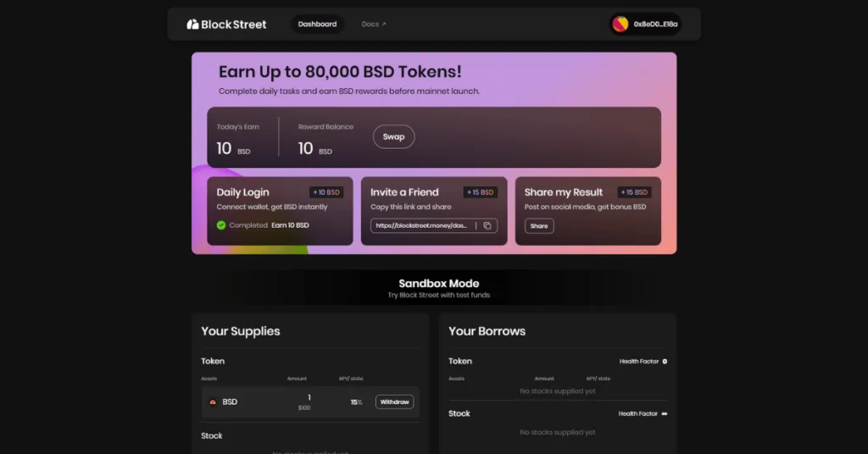Click the Share my Result heading
The image size is (868, 454).
(564, 192)
